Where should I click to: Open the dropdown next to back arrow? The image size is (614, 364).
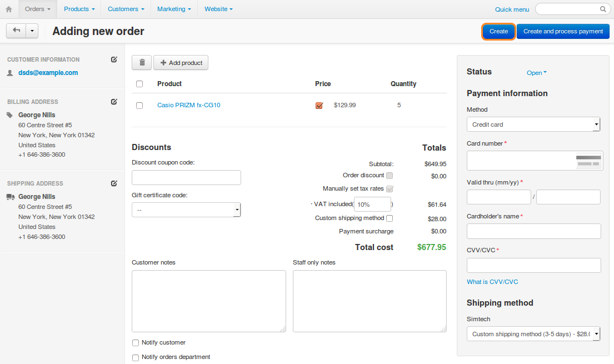click(x=32, y=31)
